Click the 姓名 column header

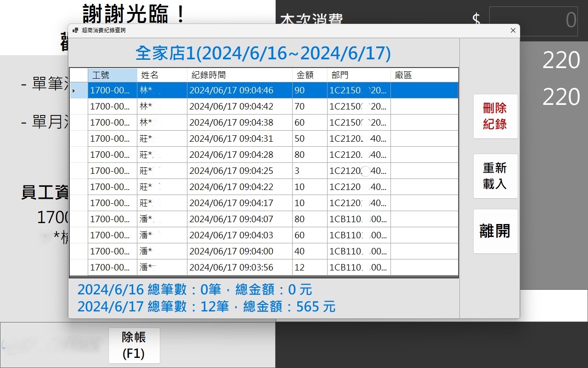pos(162,75)
